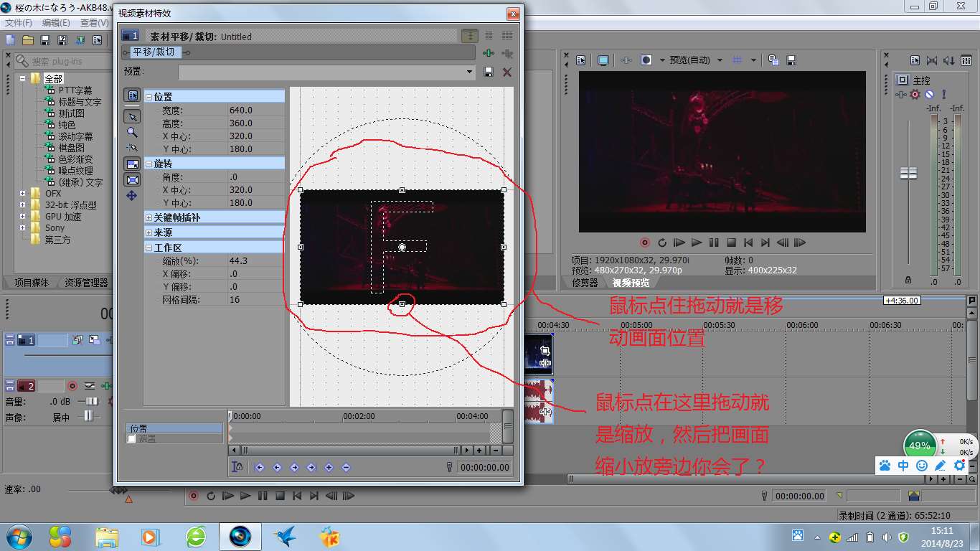980x551 pixels.
Task: Enable the 遮罩 mask checkbox
Action: point(131,438)
